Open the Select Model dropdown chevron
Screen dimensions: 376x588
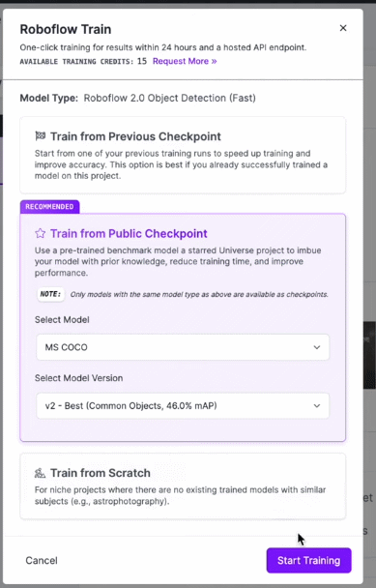pyautogui.click(x=317, y=347)
